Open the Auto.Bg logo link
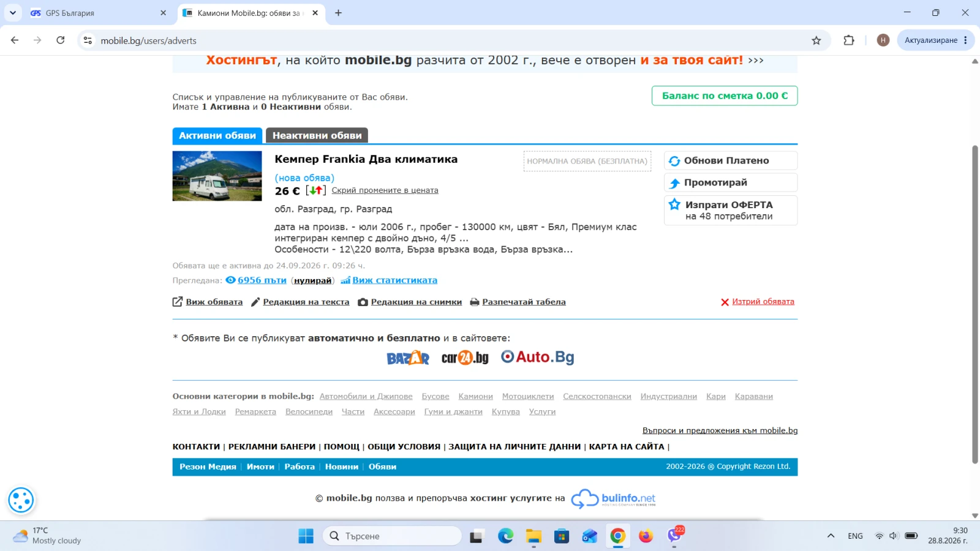The image size is (980, 551). tap(537, 357)
